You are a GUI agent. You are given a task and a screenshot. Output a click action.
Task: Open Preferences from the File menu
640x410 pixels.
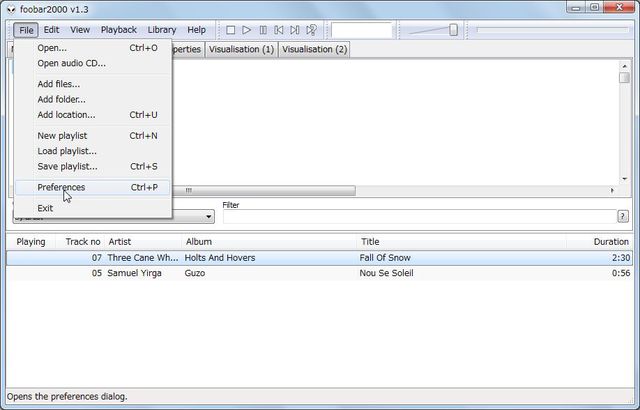pos(61,187)
